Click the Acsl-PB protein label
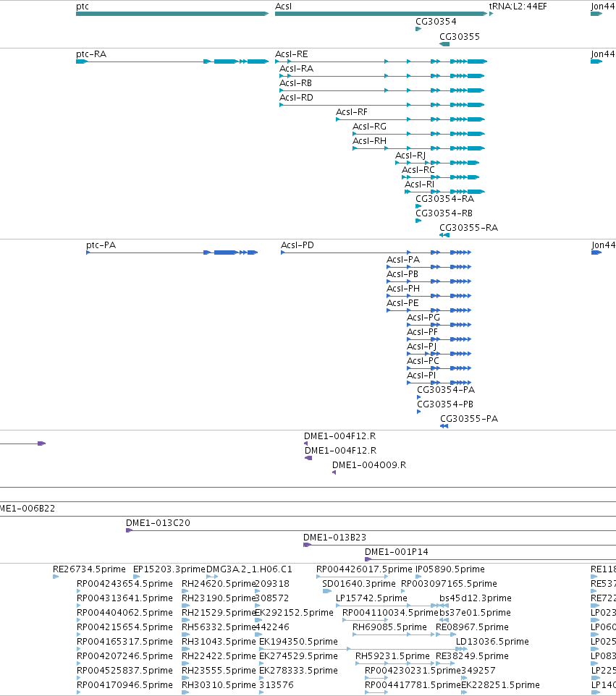This screenshot has height=696, width=616. click(x=402, y=274)
